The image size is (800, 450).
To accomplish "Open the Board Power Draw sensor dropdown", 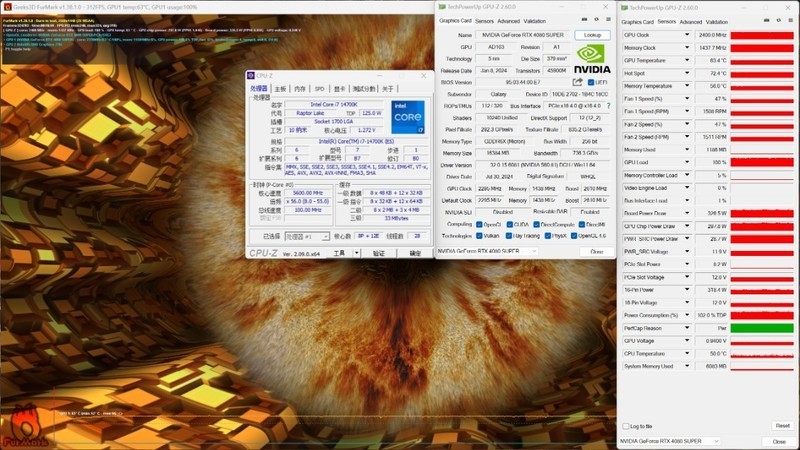I will pos(687,213).
